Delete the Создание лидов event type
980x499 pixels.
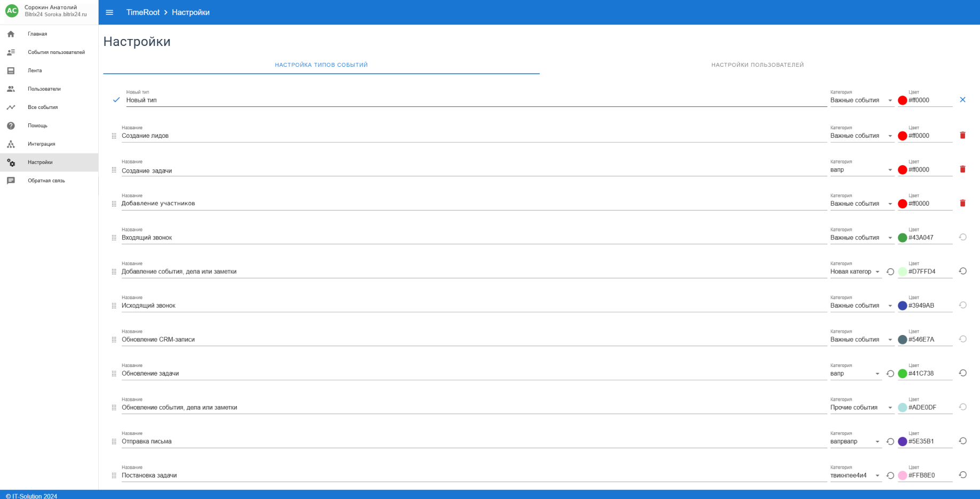tap(962, 135)
